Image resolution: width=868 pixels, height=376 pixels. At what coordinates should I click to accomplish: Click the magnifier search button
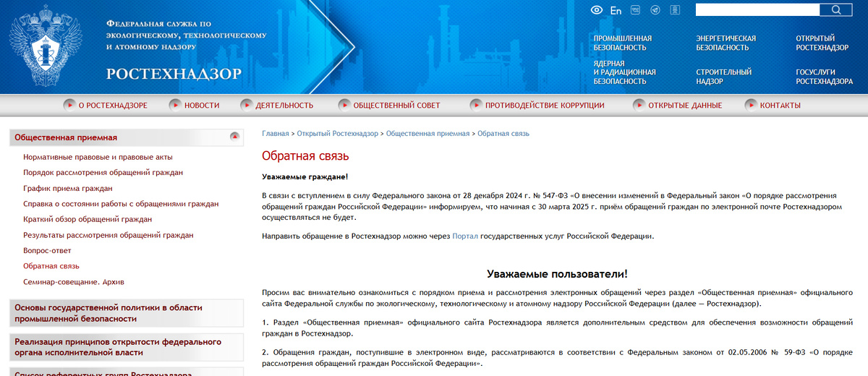pos(836,9)
